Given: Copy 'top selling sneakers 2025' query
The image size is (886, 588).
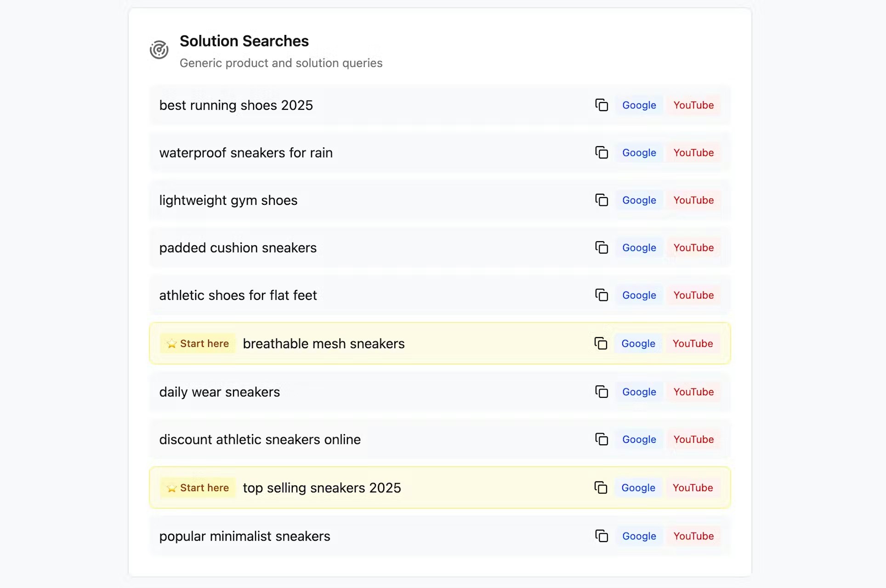Looking at the screenshot, I should 601,487.
